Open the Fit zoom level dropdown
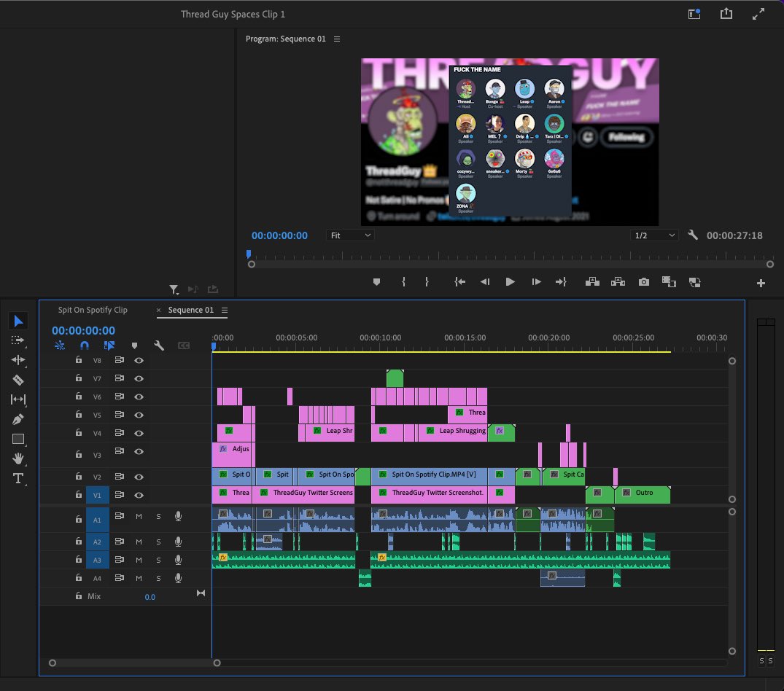 pyautogui.click(x=351, y=235)
